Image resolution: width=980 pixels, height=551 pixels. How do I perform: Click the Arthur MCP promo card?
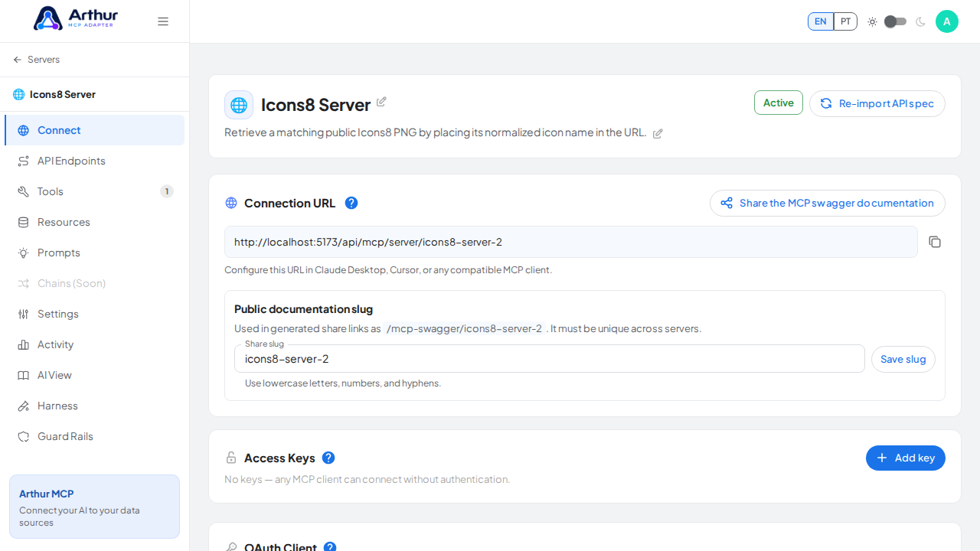click(x=95, y=507)
